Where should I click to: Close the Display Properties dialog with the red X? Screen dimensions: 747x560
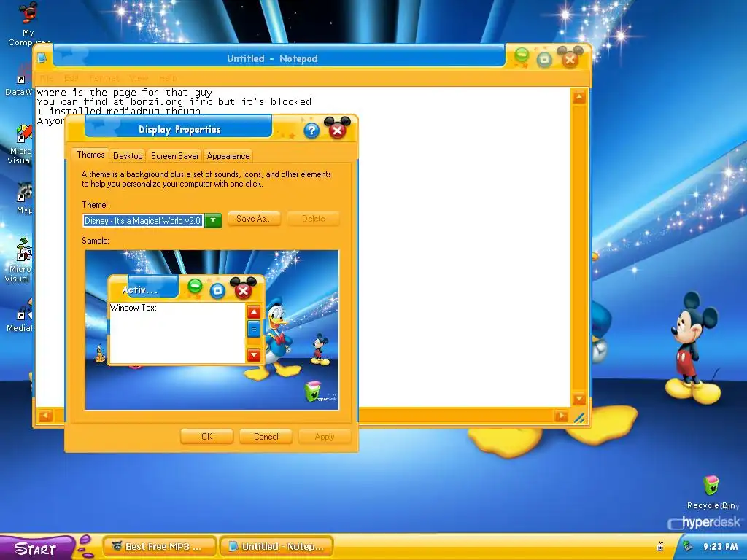point(337,129)
